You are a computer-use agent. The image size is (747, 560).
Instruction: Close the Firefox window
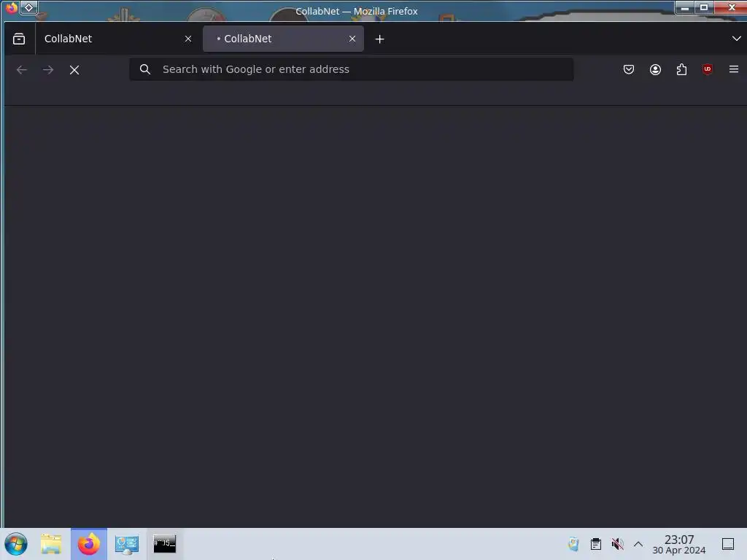(x=731, y=7)
